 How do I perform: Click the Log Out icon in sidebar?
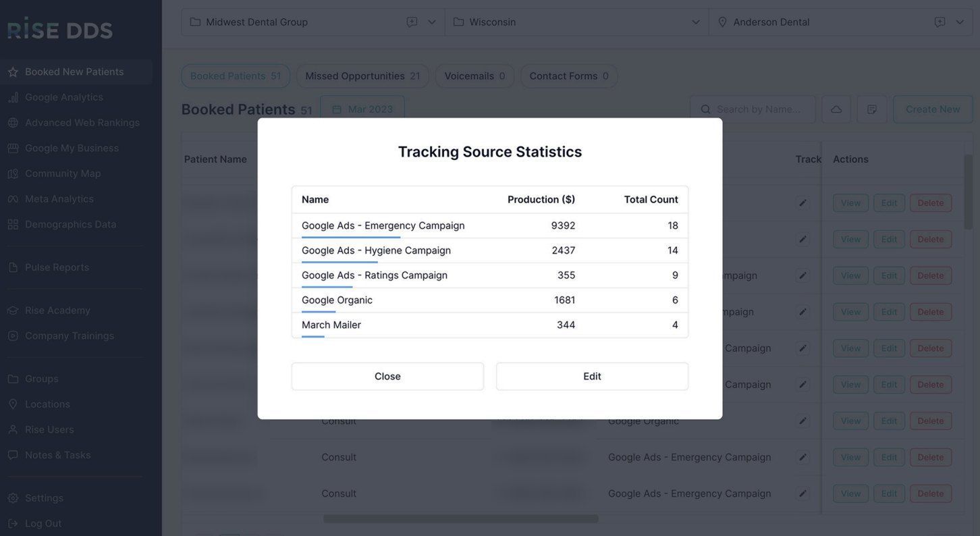click(x=13, y=524)
